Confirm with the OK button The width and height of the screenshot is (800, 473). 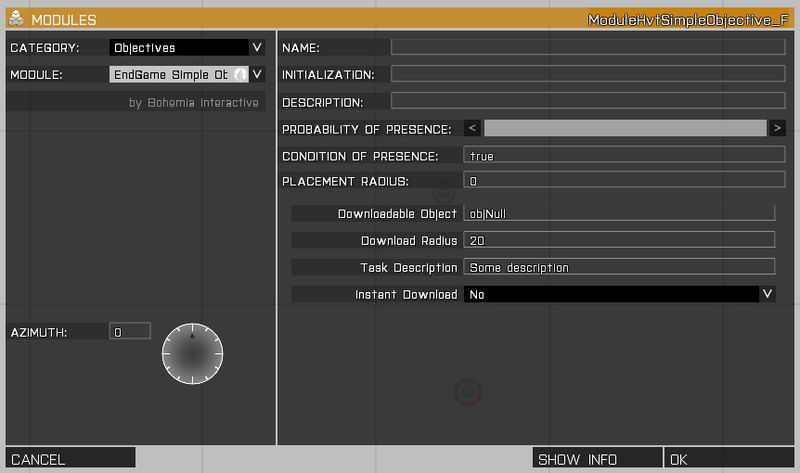click(x=728, y=459)
